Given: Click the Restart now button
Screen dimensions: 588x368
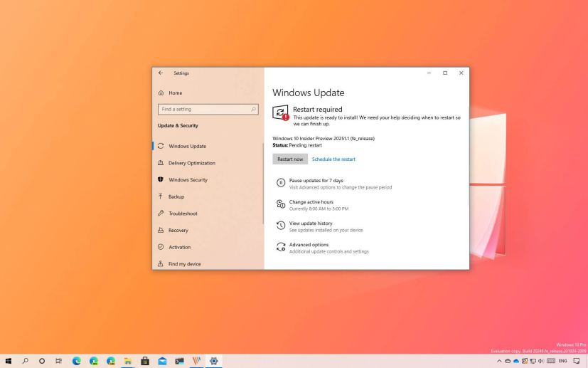Looking at the screenshot, I should point(290,159).
